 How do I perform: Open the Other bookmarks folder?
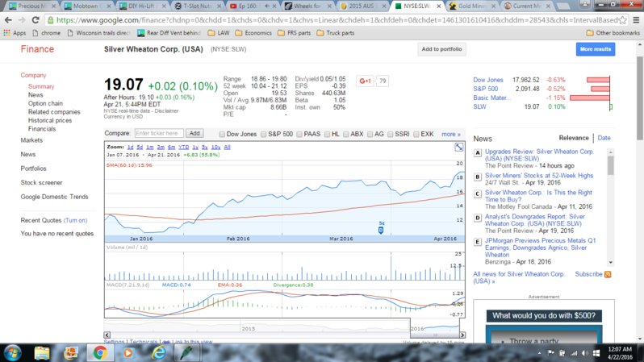(x=613, y=33)
